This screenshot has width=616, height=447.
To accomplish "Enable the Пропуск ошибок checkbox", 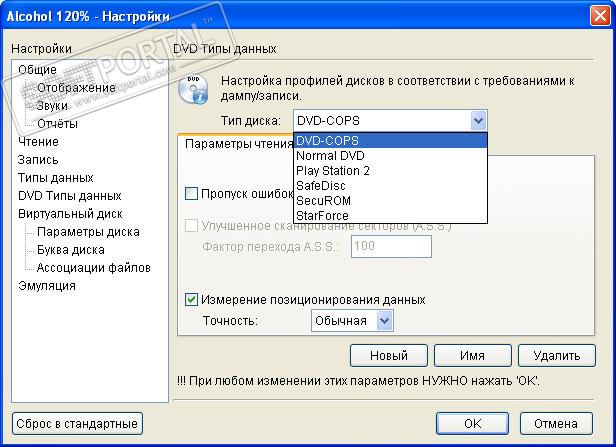I will coord(191,194).
